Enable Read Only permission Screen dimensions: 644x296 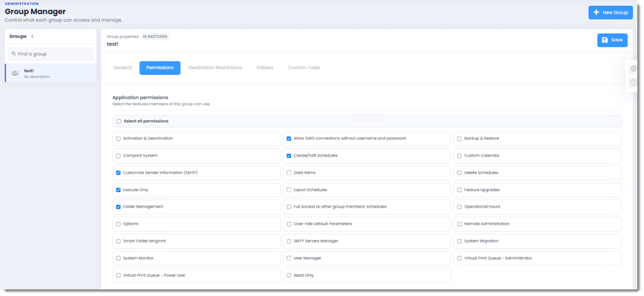289,276
